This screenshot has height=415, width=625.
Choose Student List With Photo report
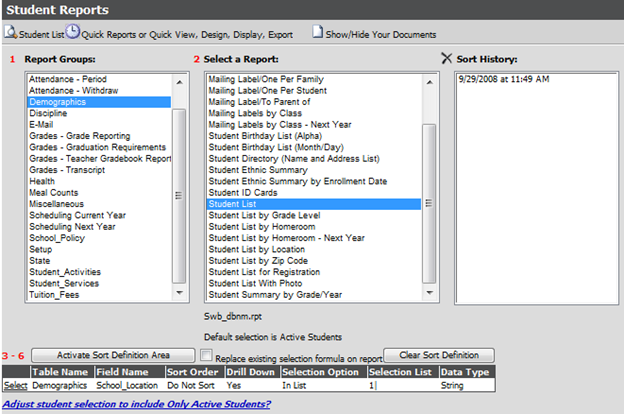[314, 283]
